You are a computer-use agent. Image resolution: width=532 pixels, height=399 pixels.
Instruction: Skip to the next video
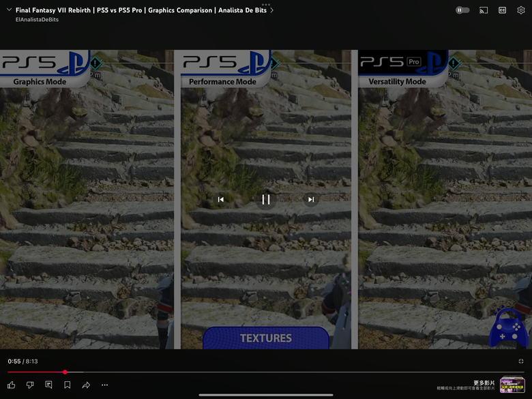(311, 199)
